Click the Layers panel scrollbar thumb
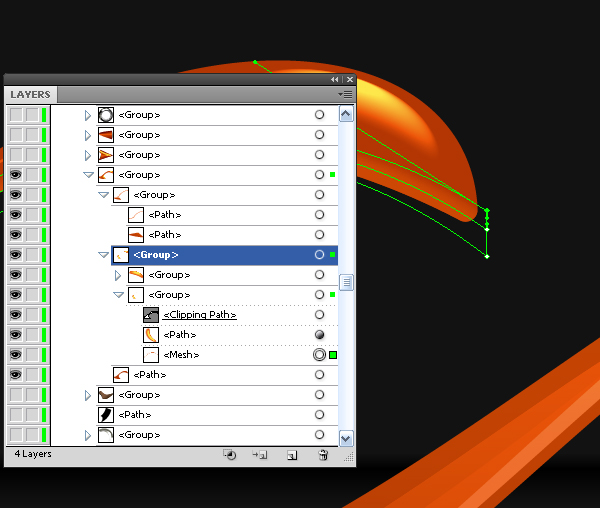This screenshot has height=508, width=600. (346, 282)
